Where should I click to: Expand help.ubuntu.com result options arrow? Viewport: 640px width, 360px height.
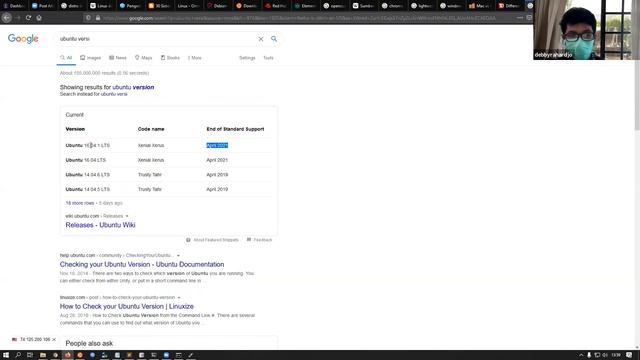click(178, 256)
